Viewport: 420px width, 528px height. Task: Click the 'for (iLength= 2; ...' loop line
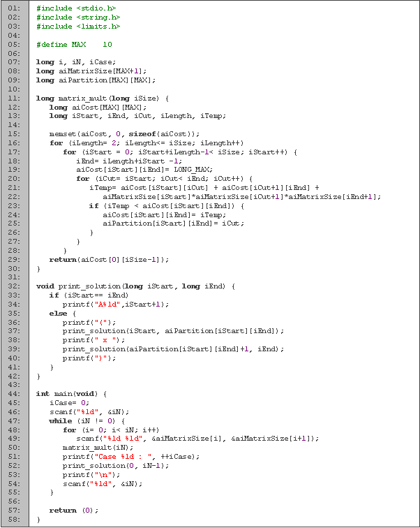pos(147,143)
